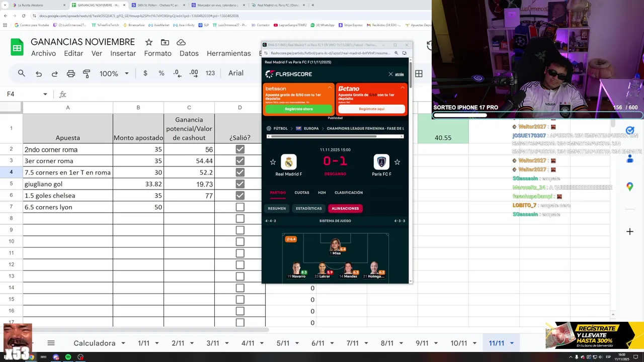Favorite Paris FC F with its star
Screen dimensions: 644x362
point(397,162)
